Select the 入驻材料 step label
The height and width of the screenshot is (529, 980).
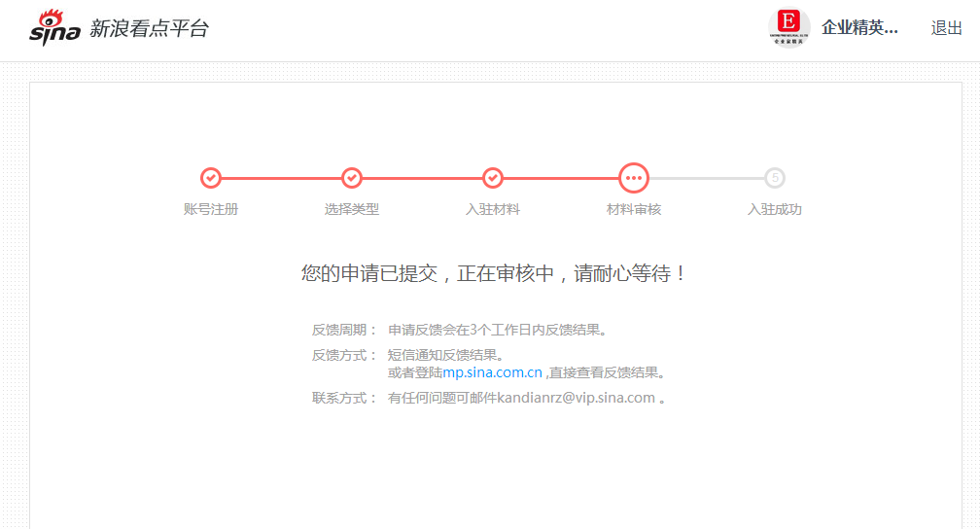click(493, 209)
